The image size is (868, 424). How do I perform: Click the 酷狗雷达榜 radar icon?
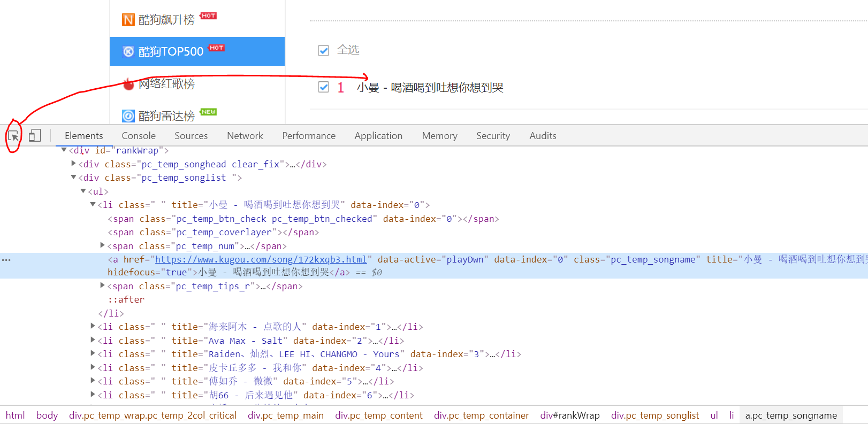click(128, 116)
